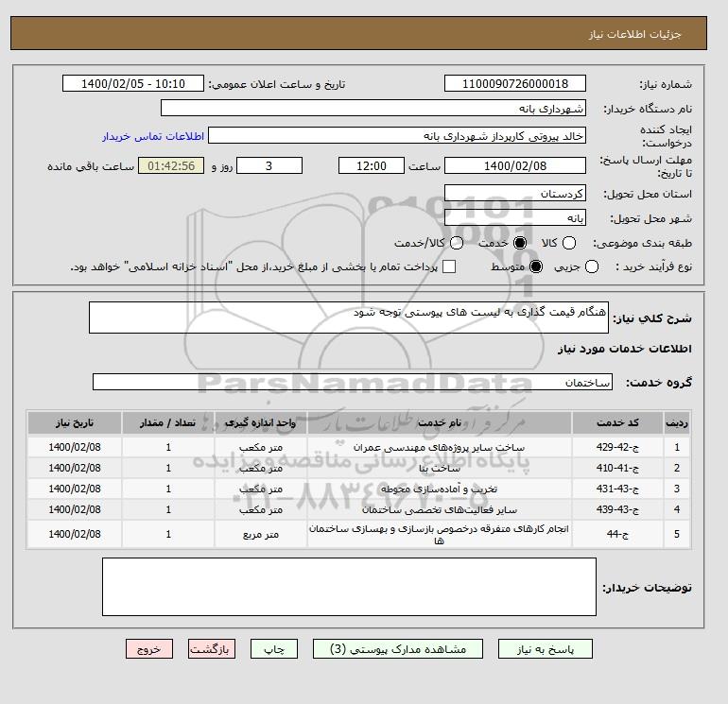Click service code ج-42-429 cell
Image resolution: width=728 pixels, height=704 pixels.
617,447
